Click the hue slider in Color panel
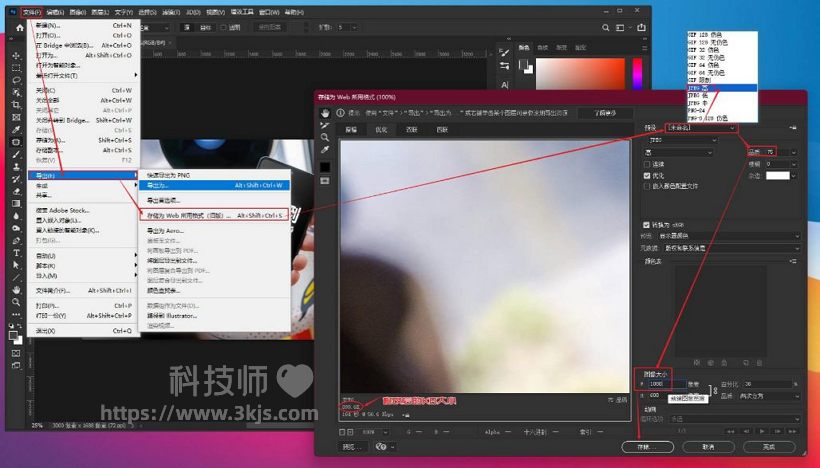Image resolution: width=820 pixels, height=468 pixels. point(638,73)
